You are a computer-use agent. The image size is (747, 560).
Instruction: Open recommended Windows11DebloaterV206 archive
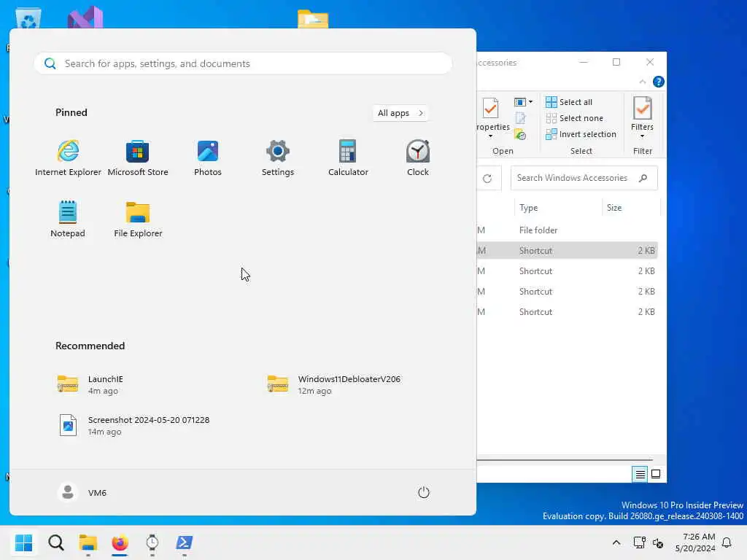[x=334, y=384]
